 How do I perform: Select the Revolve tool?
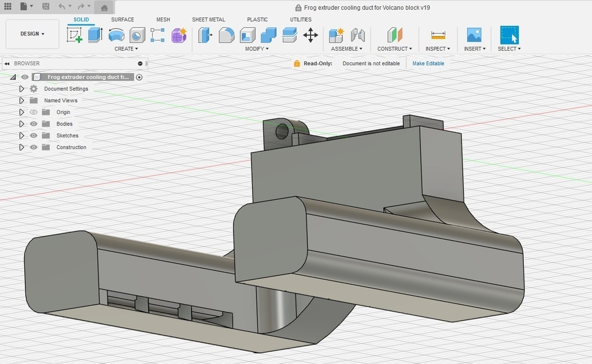[116, 35]
